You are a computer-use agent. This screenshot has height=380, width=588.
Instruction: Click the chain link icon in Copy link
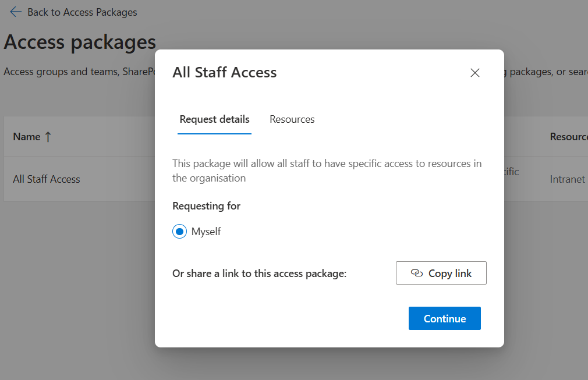(x=417, y=273)
